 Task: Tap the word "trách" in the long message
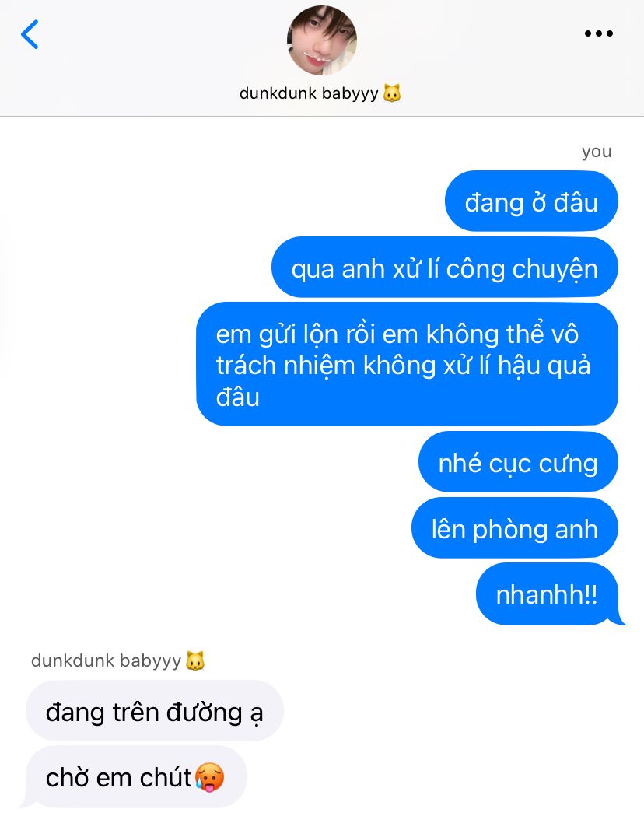247,366
